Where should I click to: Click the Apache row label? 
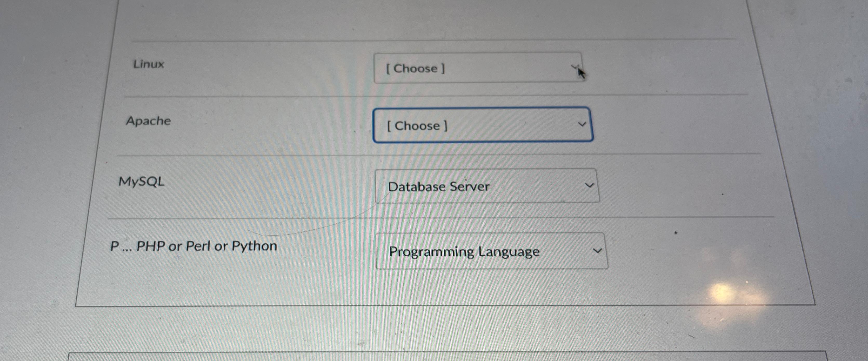coord(148,121)
